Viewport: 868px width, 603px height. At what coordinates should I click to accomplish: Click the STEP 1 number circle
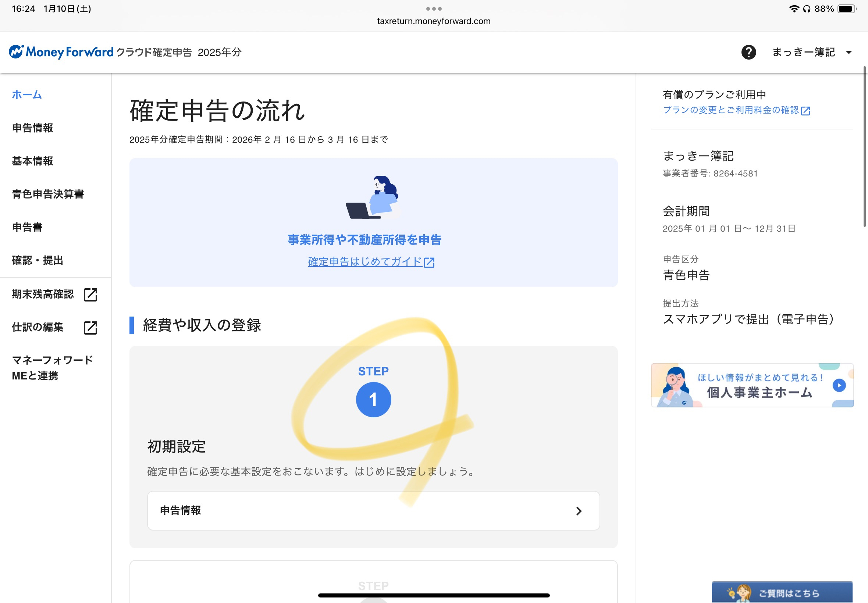click(373, 400)
